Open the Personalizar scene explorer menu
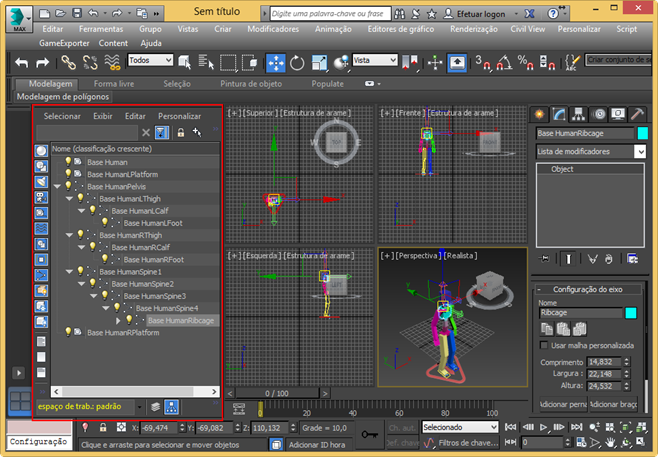This screenshot has width=658, height=457. 179,116
